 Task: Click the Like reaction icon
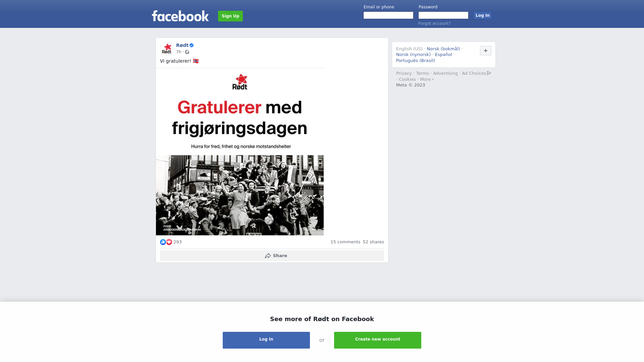click(x=163, y=242)
